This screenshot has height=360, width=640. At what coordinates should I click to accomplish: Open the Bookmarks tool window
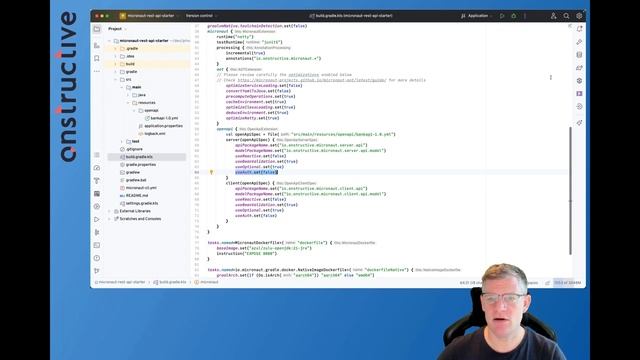click(97, 58)
